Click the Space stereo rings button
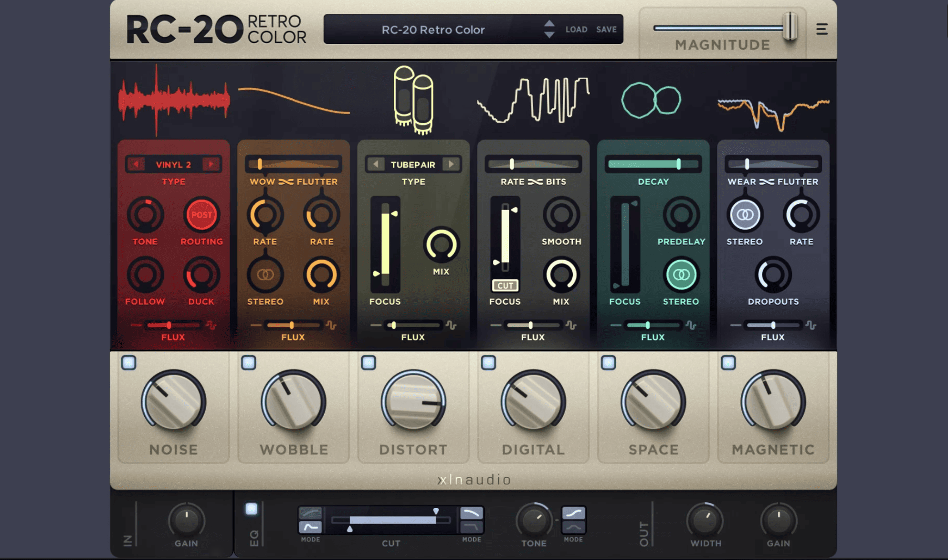 pos(681,275)
